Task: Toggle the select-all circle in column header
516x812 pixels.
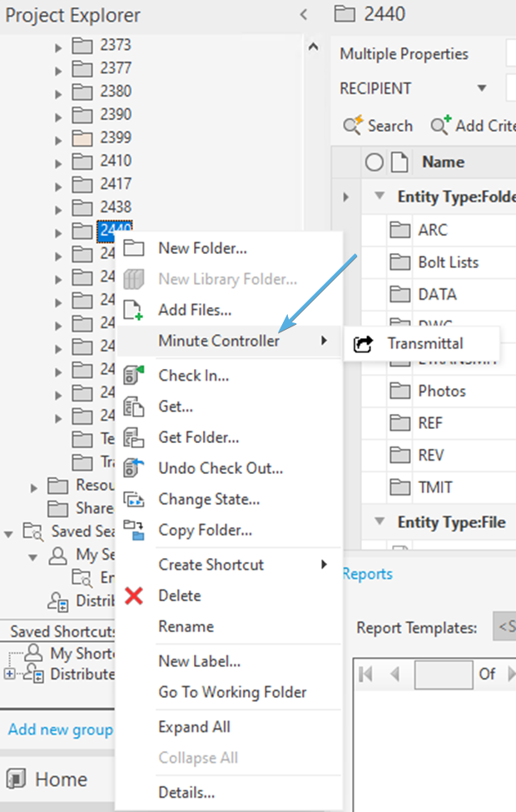Action: (375, 162)
